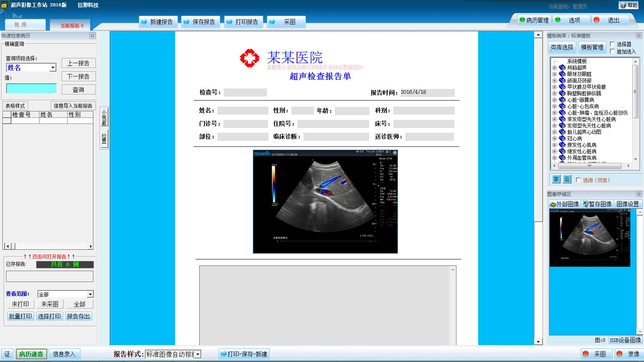
Task: Start recording with 录像 button
Action: pyautogui.click(x=630, y=354)
